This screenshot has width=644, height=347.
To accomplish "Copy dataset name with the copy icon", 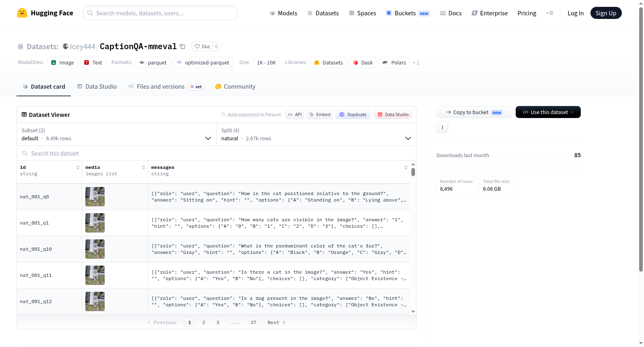I will point(182,46).
